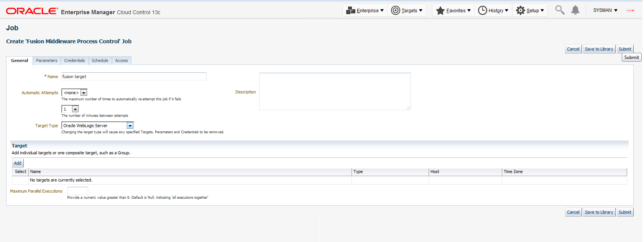The height and width of the screenshot is (242, 644).
Task: Switch to the Parameters tab
Action: (x=46, y=60)
